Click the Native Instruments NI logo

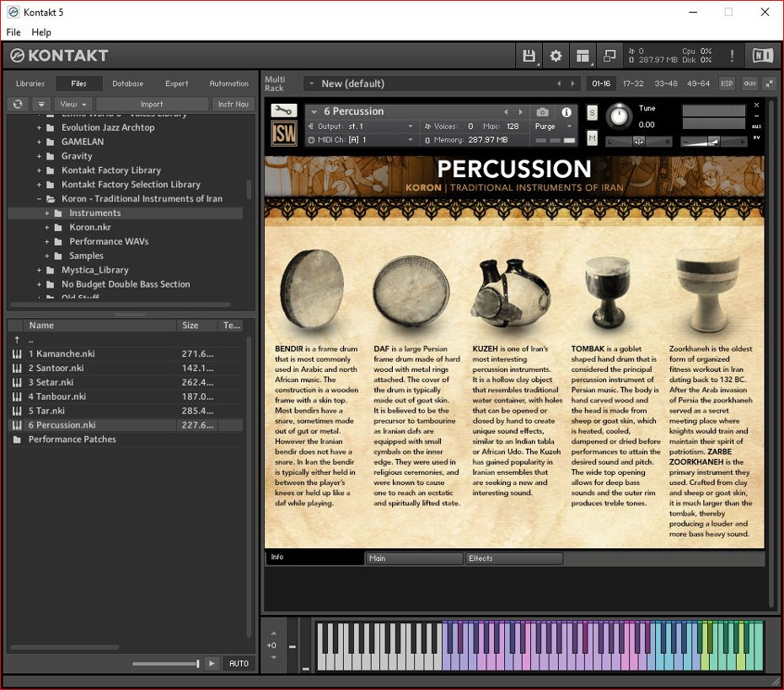click(763, 56)
